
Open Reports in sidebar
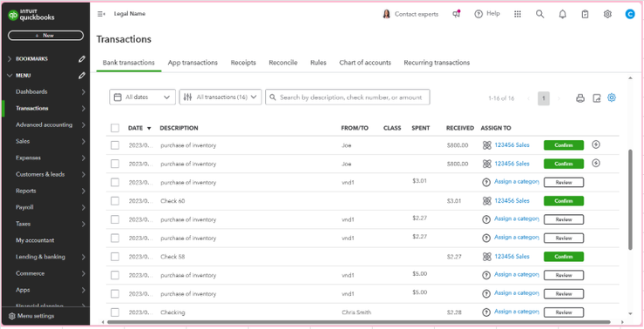[26, 191]
